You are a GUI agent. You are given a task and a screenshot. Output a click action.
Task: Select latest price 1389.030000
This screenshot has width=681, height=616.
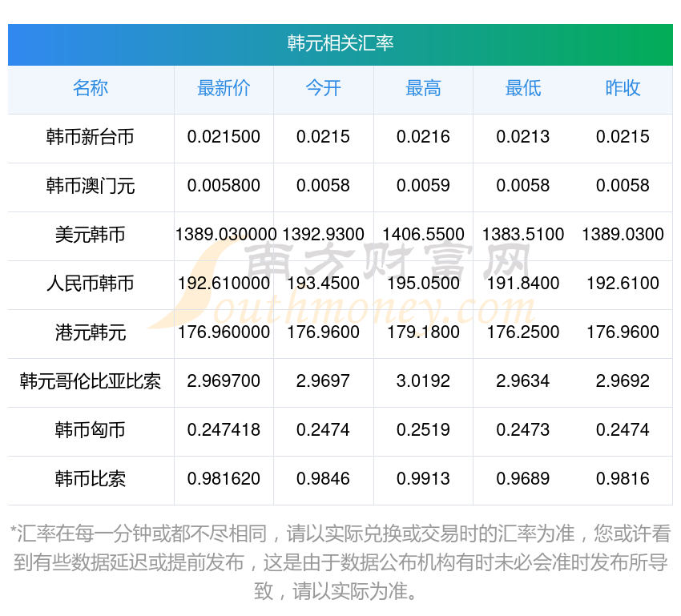tap(226, 235)
